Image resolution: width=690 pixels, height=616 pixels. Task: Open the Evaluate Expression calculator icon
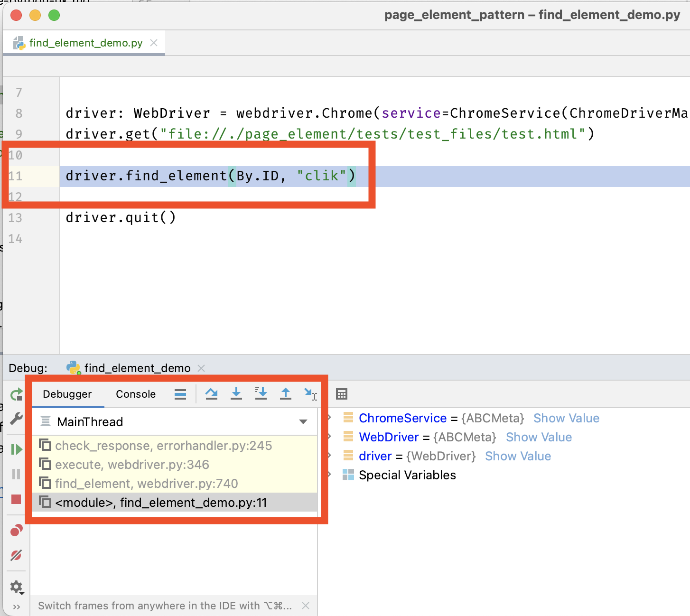tap(342, 394)
